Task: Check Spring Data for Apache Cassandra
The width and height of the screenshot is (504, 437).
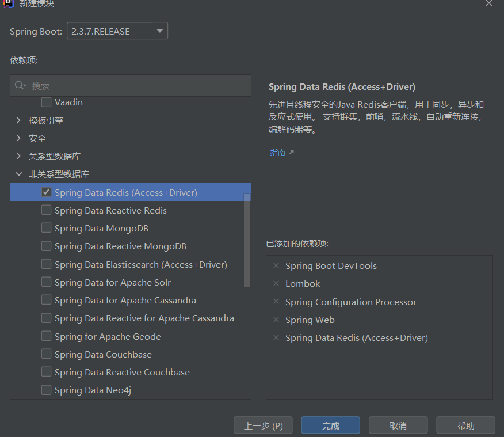Action: (x=46, y=300)
